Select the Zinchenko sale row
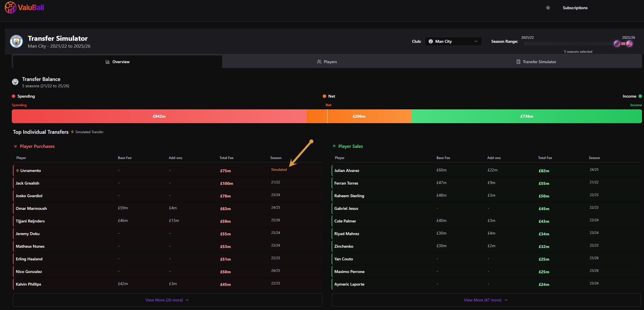 tap(486, 246)
